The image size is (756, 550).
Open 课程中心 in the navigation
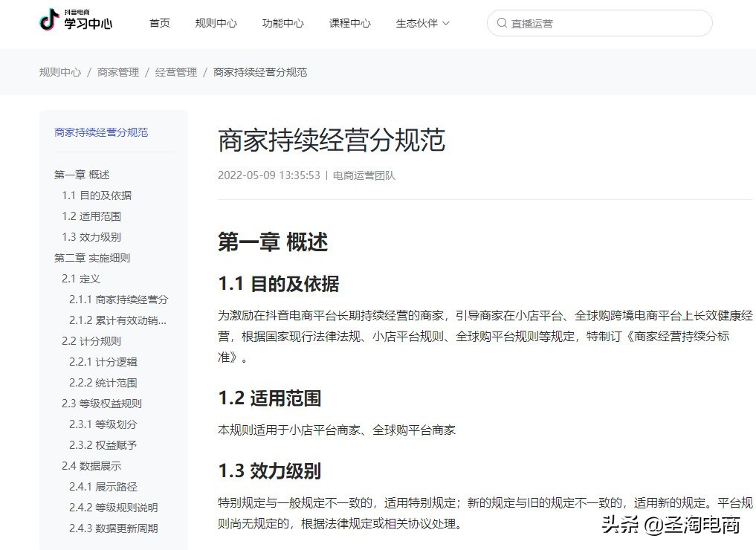[x=350, y=23]
